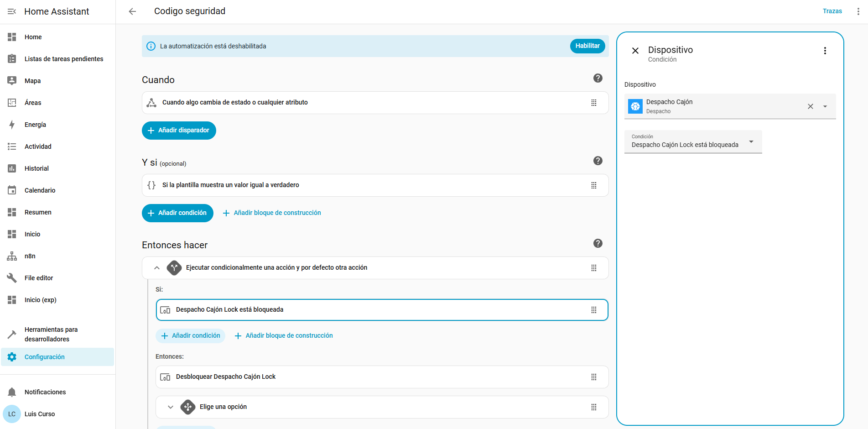Image resolution: width=868 pixels, height=429 pixels.
Task: Click Añadir condición in Y si section
Action: (x=177, y=213)
